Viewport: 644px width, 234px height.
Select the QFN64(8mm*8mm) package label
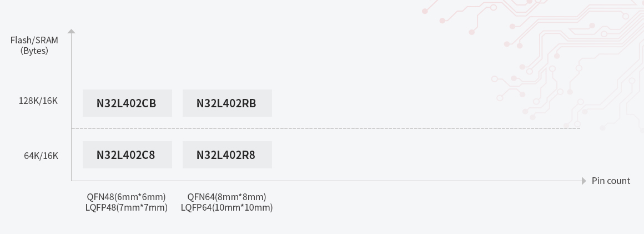pyautogui.click(x=227, y=197)
